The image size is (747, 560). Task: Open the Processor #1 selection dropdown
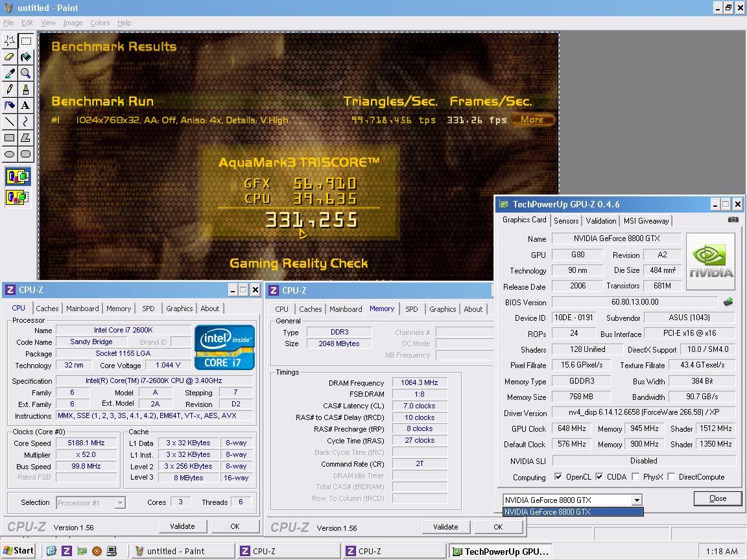[x=120, y=503]
